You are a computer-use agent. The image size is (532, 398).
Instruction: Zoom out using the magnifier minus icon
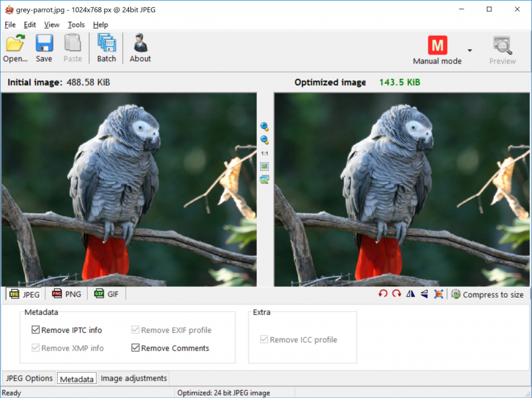pos(264,140)
